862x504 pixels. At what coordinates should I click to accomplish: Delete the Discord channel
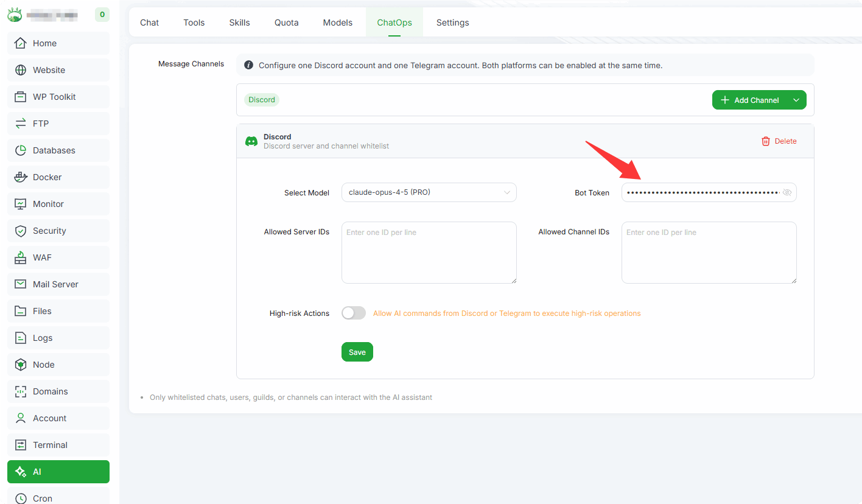pos(779,141)
